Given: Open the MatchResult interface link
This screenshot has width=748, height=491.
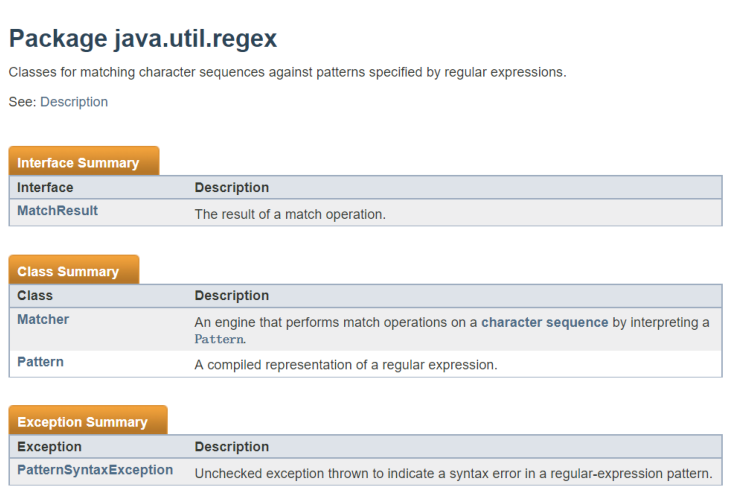Looking at the screenshot, I should pyautogui.click(x=57, y=211).
